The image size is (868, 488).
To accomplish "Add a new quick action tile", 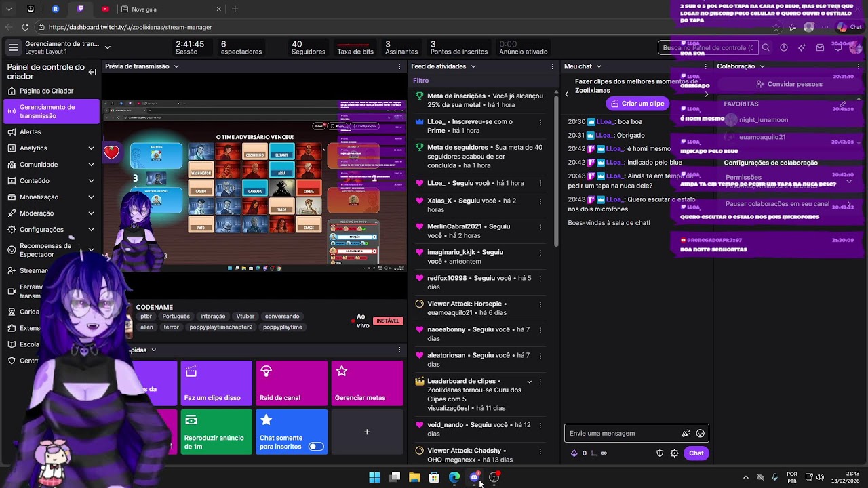I will [367, 432].
